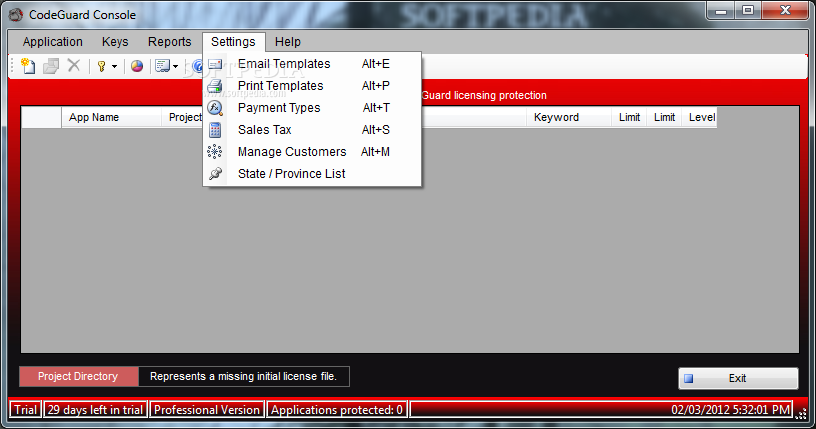Click 'Applications protected: 0' status panel

pos(337,410)
